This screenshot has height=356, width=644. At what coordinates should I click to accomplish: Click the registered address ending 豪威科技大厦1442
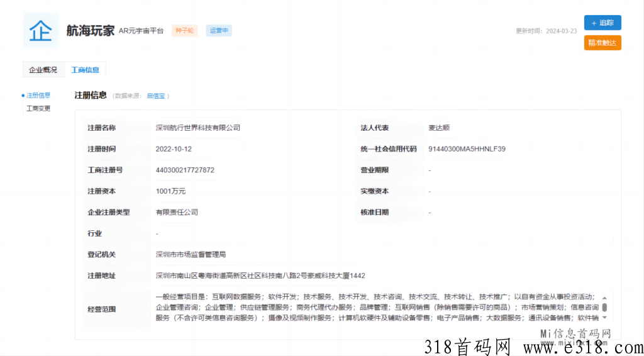click(x=260, y=275)
